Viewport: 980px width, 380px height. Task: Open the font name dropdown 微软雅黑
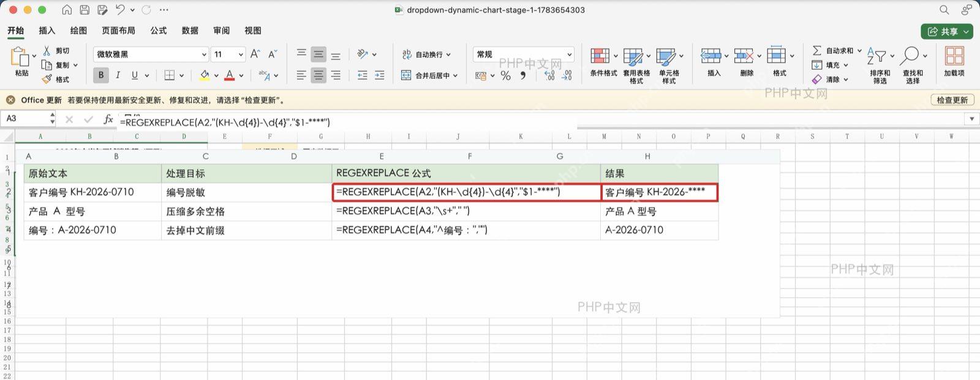coord(204,55)
